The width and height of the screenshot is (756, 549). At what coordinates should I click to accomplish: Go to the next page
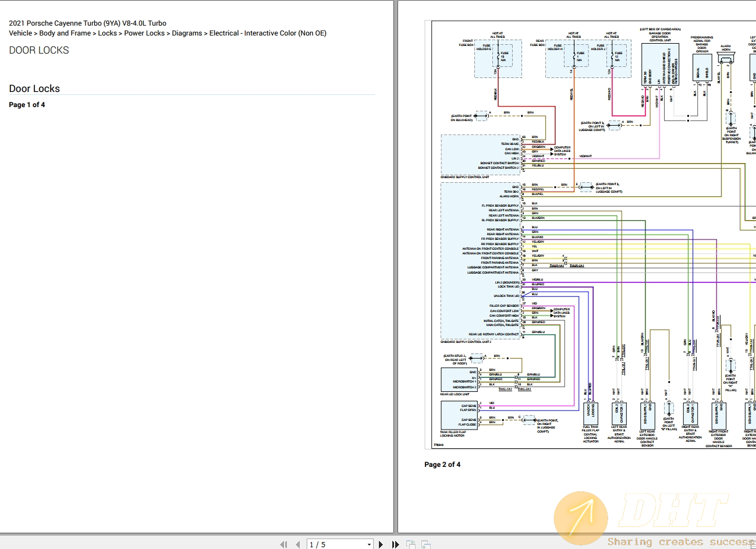pos(381,544)
